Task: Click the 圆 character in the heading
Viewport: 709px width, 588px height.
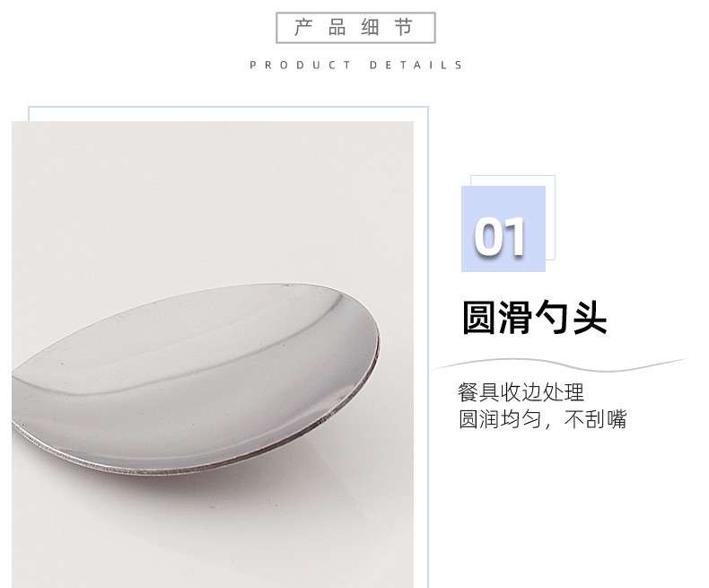Action: tap(479, 318)
